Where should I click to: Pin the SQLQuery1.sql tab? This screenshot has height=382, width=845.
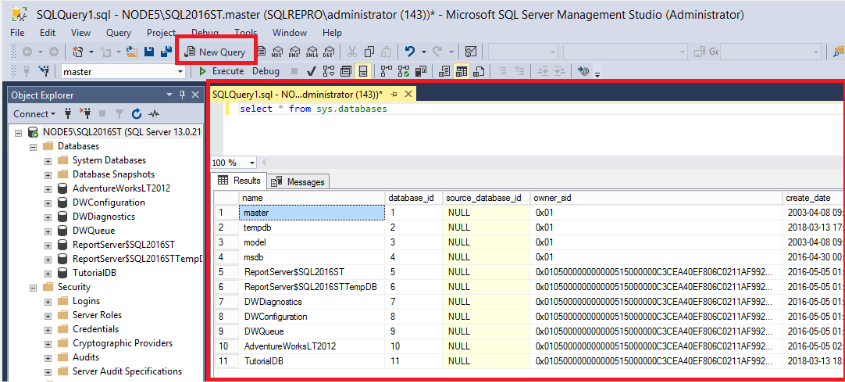coord(394,94)
